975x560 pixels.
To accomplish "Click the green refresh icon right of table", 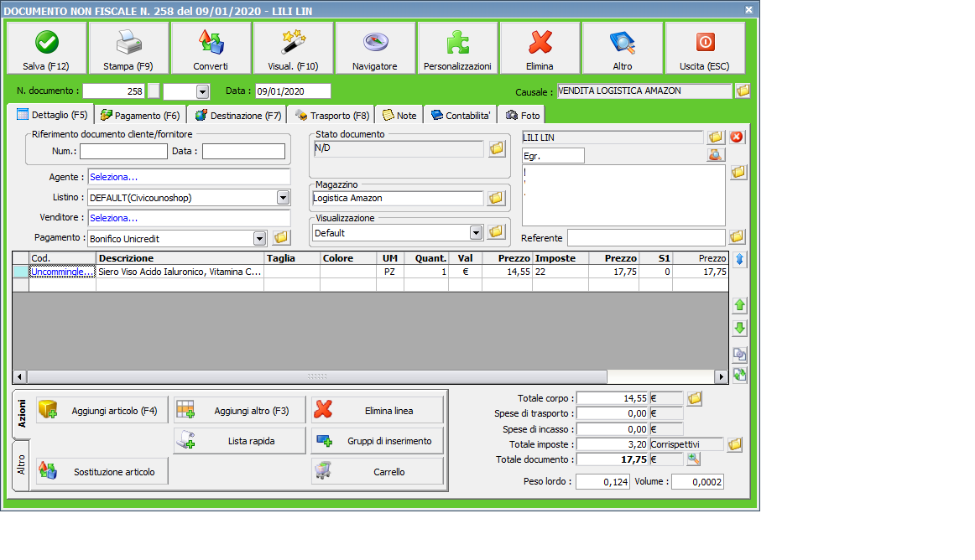I will click(x=739, y=375).
